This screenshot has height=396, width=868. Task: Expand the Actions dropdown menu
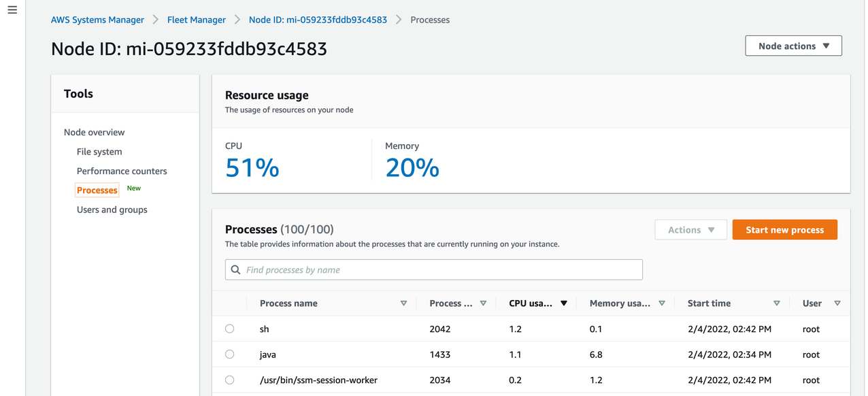(x=690, y=230)
